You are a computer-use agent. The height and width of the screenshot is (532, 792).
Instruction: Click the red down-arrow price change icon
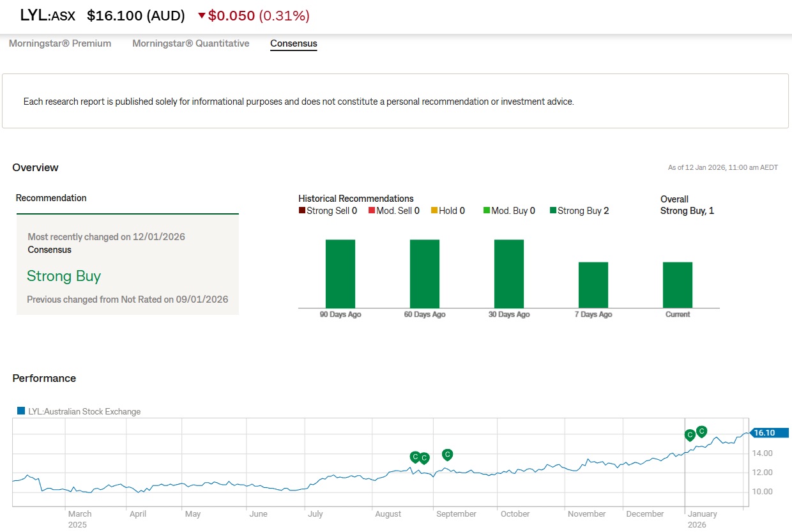pyautogui.click(x=202, y=16)
